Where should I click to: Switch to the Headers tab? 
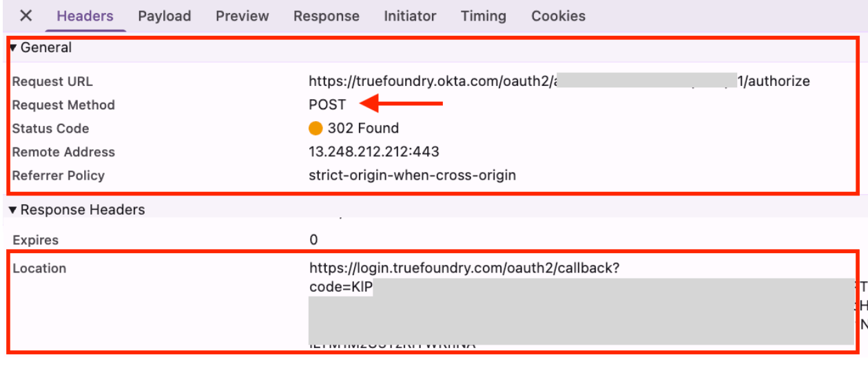(x=85, y=16)
